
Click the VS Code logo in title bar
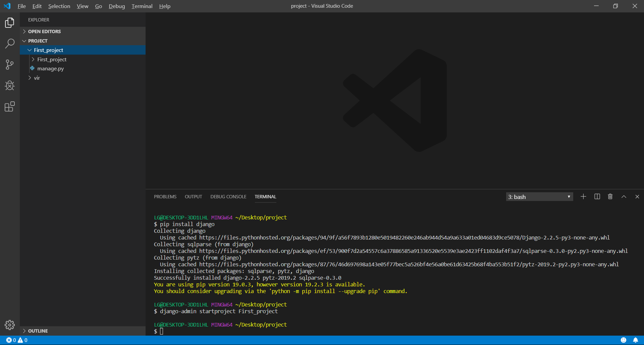pos(7,6)
